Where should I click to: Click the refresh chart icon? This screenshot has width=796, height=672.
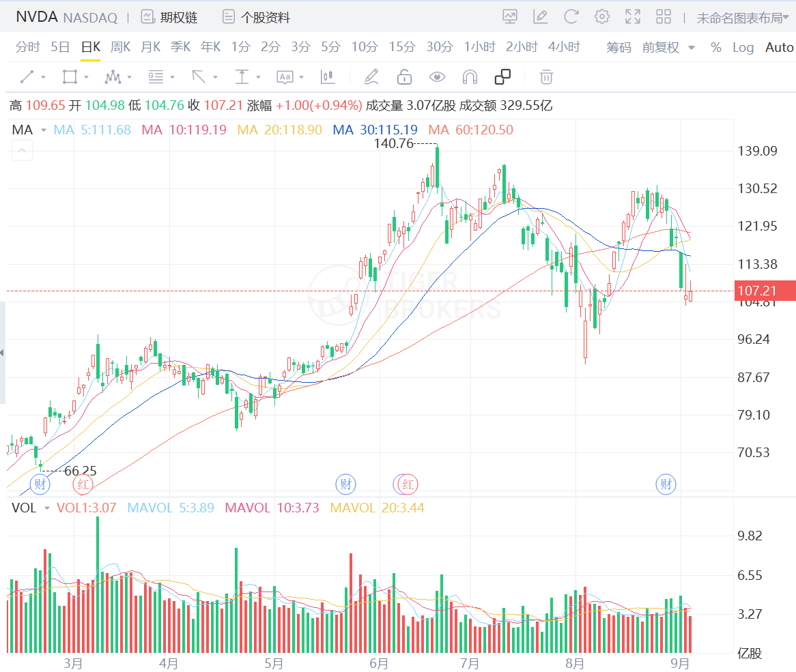pos(571,17)
